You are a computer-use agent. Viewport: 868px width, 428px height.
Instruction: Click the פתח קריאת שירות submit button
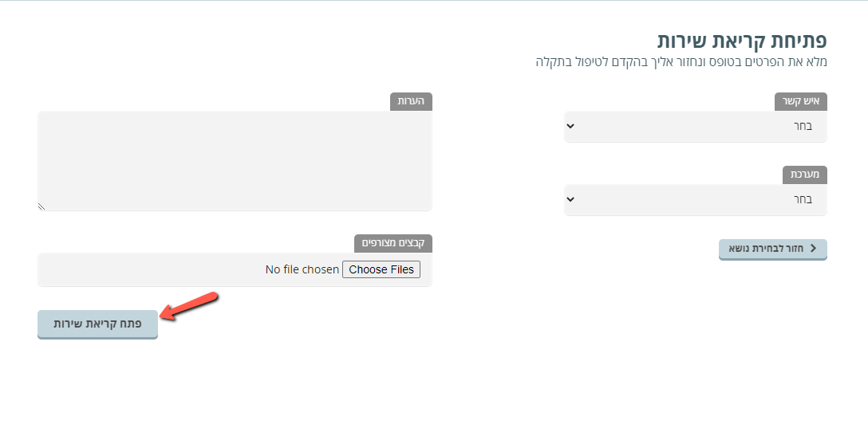pyautogui.click(x=97, y=324)
